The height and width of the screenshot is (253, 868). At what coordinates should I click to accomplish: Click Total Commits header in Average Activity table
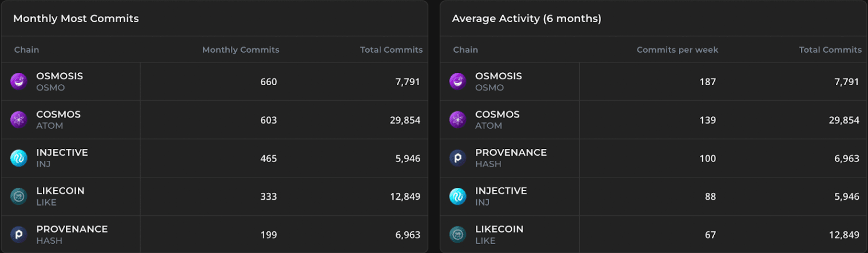[830, 50]
